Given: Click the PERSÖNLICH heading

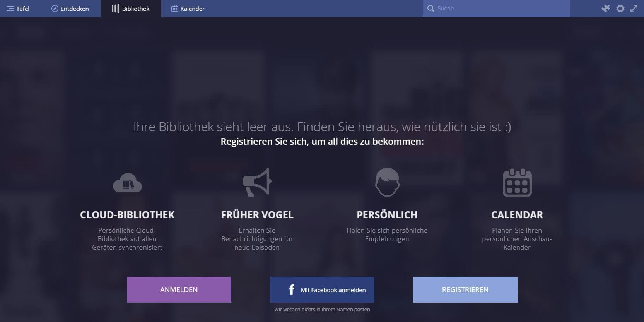Looking at the screenshot, I should [x=387, y=215].
